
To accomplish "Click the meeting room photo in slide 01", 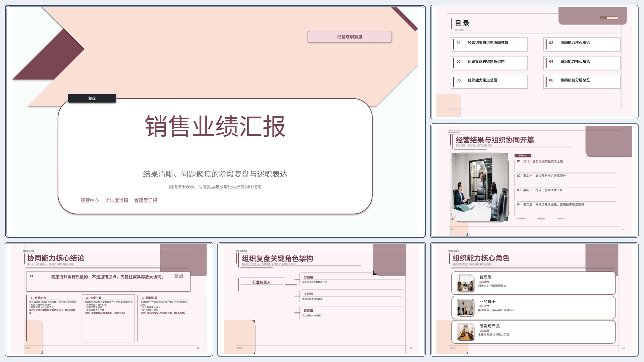I will (x=480, y=187).
